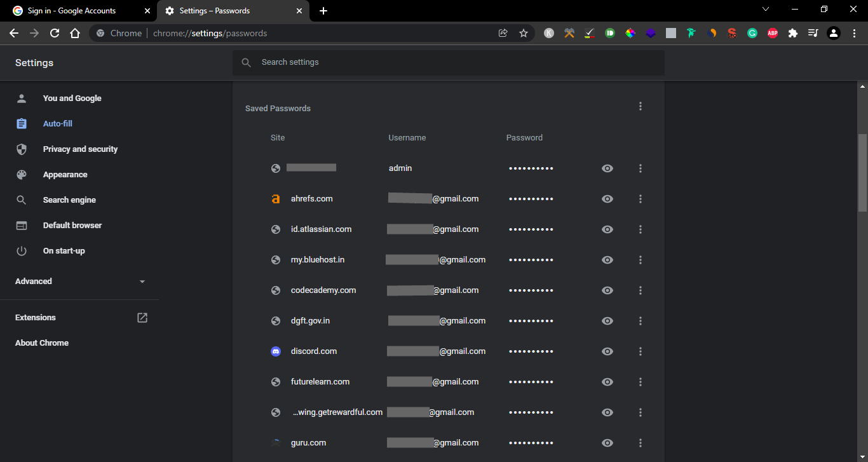Select Auto-fill in sidebar
The height and width of the screenshot is (462, 868).
pyautogui.click(x=57, y=124)
